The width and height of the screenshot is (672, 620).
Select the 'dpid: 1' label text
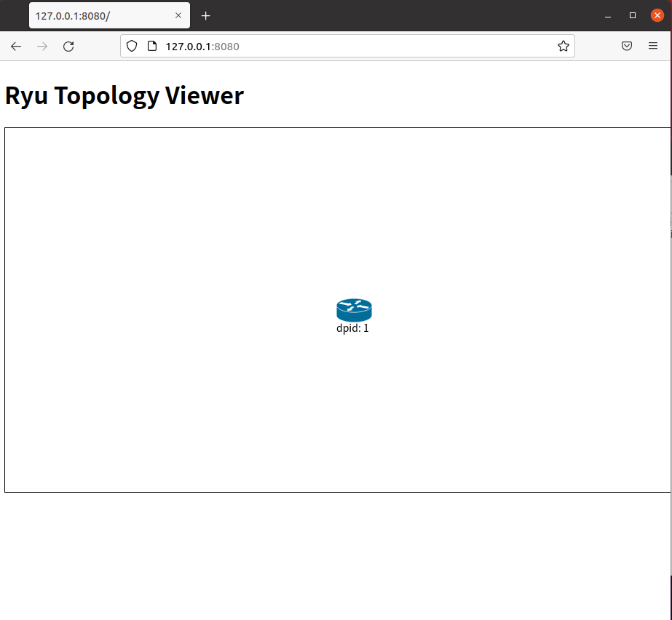tap(352, 328)
